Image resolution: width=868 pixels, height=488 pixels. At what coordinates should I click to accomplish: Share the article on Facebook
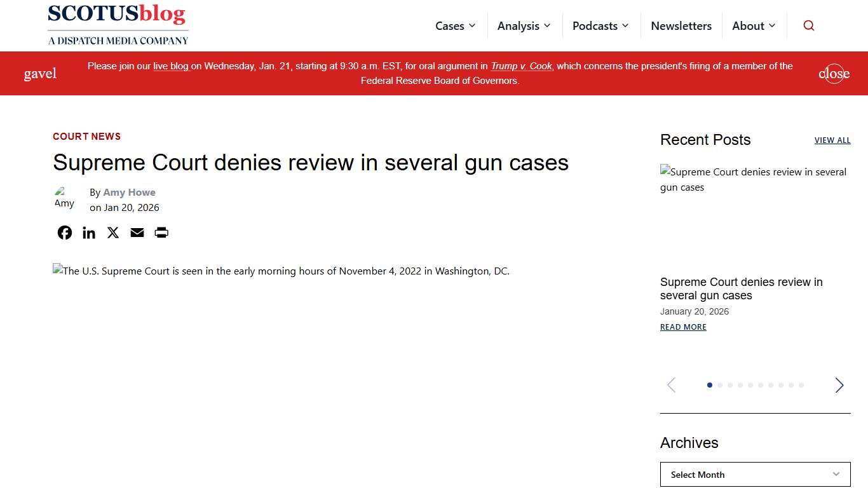[64, 233]
